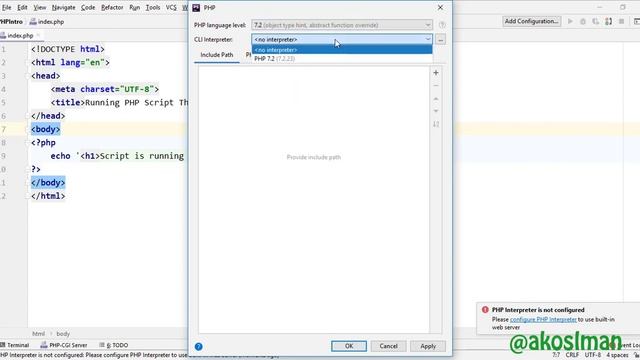Open the TODO tool window

[x=114, y=345]
